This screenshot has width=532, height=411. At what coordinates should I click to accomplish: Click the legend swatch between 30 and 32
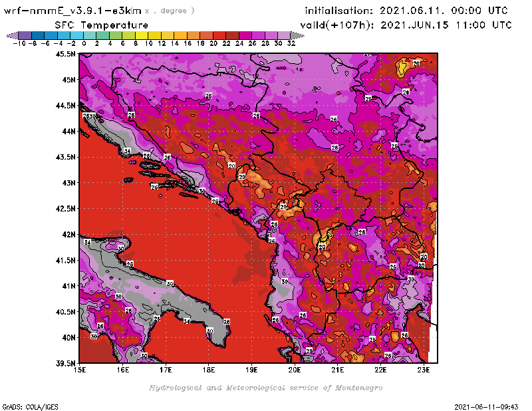tap(284, 35)
